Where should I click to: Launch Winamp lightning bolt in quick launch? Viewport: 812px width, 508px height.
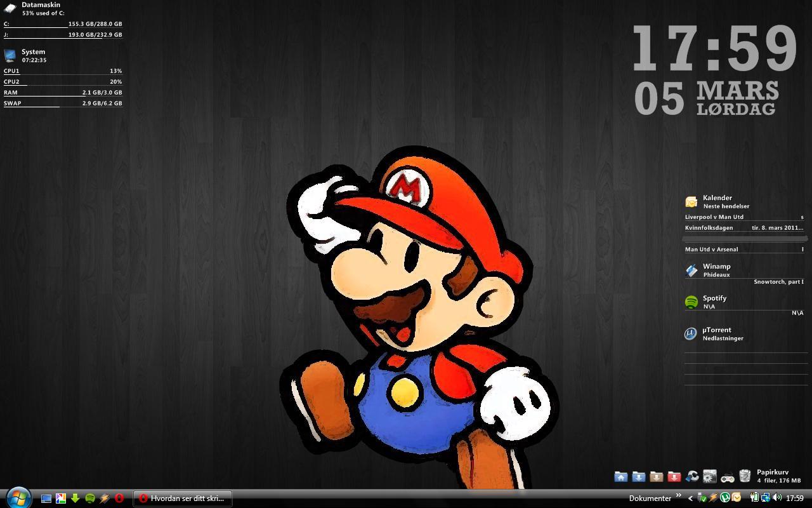(105, 498)
